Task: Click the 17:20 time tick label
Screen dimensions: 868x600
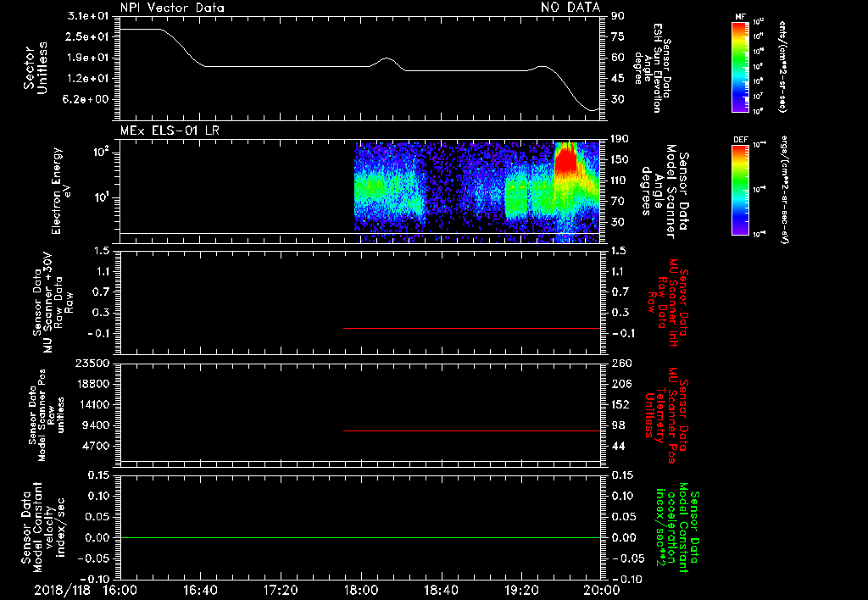Action: (281, 590)
